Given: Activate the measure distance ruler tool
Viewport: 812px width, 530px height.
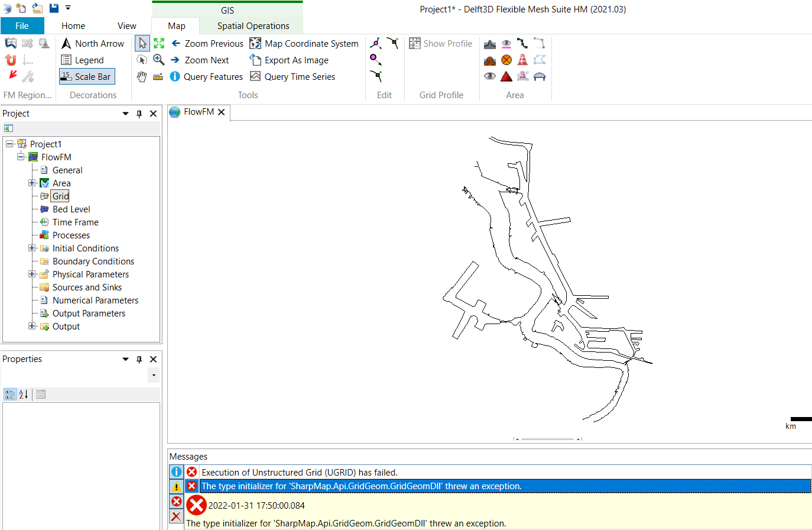Looking at the screenshot, I should [158, 77].
